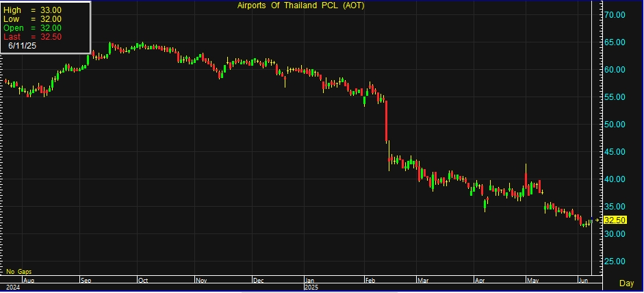The height and width of the screenshot is (293, 644).
Task: Click the 6/11/25 date in the info box
Action: pyautogui.click(x=22, y=46)
